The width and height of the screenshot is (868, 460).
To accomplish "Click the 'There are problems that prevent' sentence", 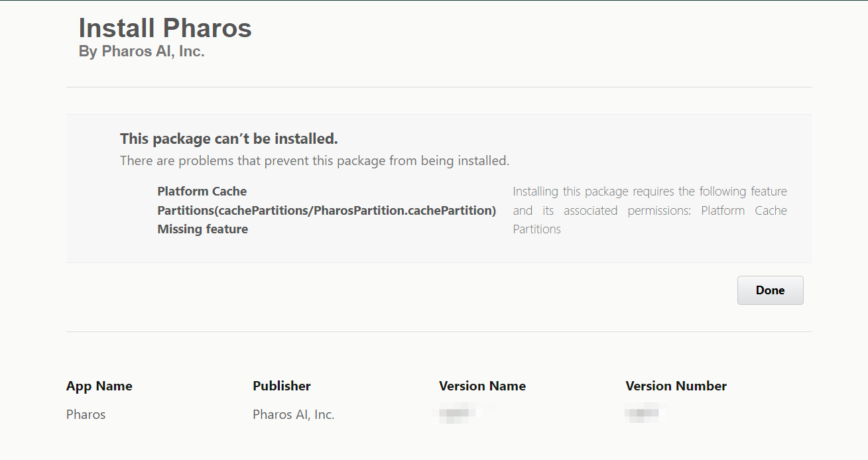I will click(314, 160).
